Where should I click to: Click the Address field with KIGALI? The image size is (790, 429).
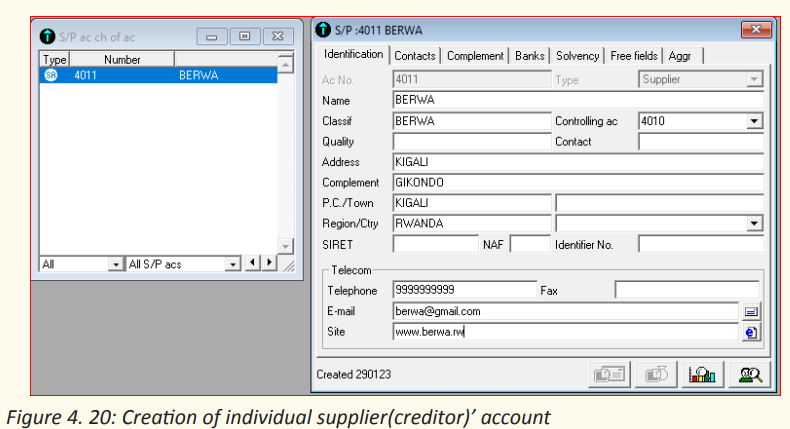(578, 162)
